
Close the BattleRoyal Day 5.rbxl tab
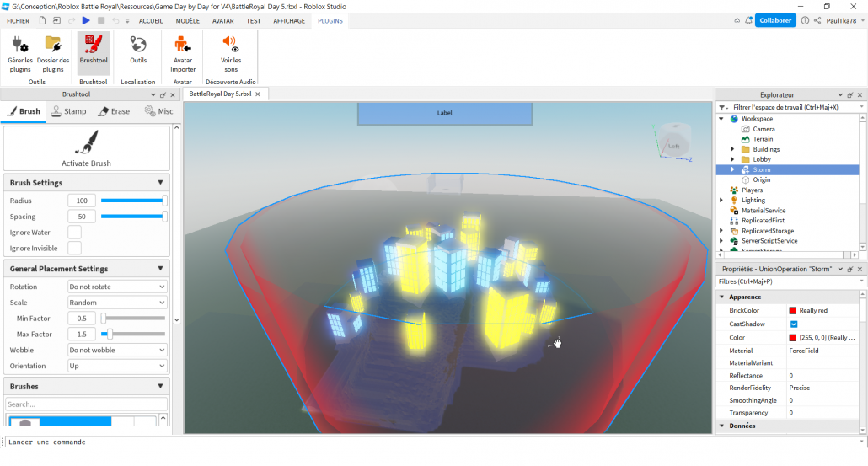(257, 94)
